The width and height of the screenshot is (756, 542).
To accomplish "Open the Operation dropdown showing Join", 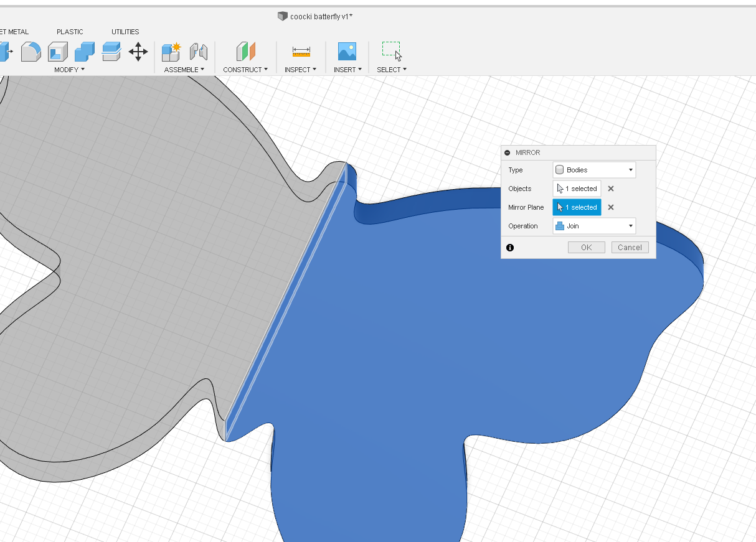I will (x=594, y=226).
